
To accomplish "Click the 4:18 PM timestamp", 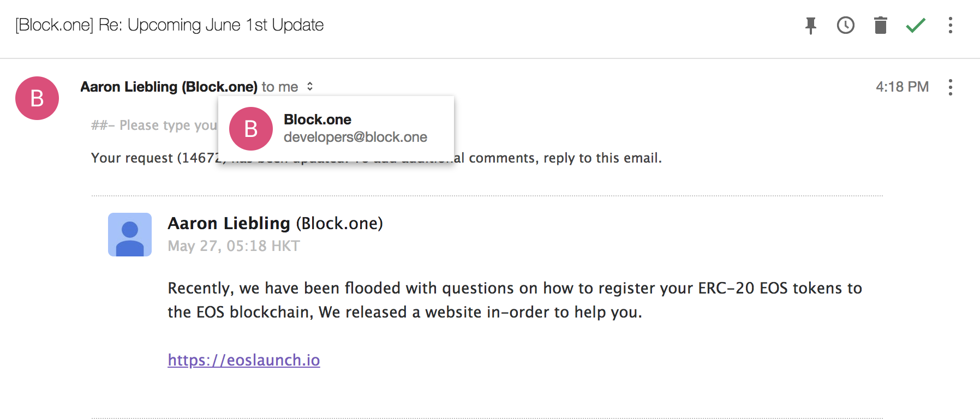I will tap(902, 87).
